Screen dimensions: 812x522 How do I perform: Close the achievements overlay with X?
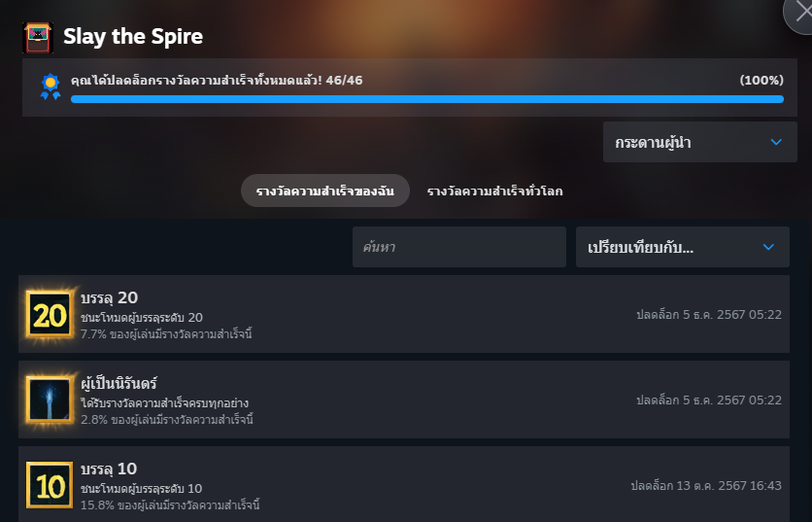point(800,13)
